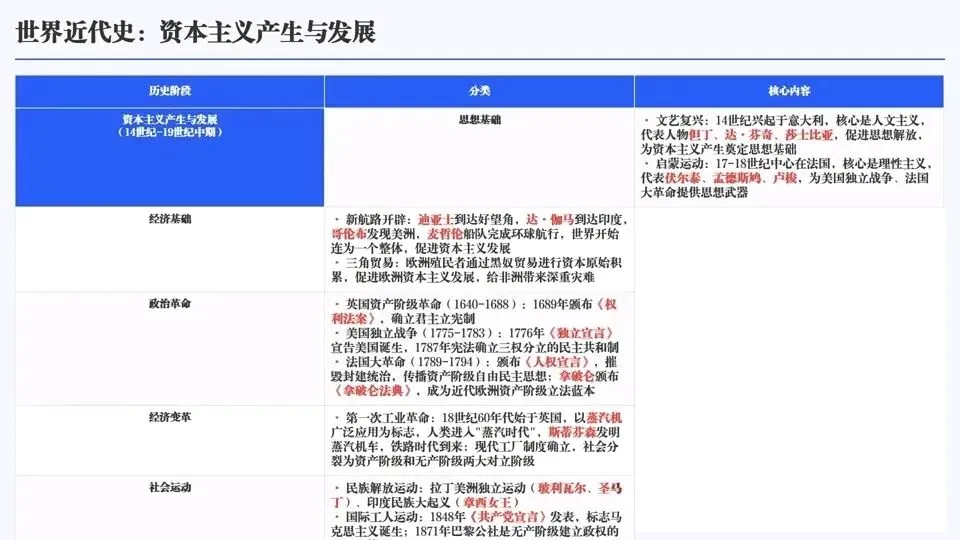Click the red title 《独立宣言》
This screenshot has height=540, width=960.
pyautogui.click(x=581, y=333)
